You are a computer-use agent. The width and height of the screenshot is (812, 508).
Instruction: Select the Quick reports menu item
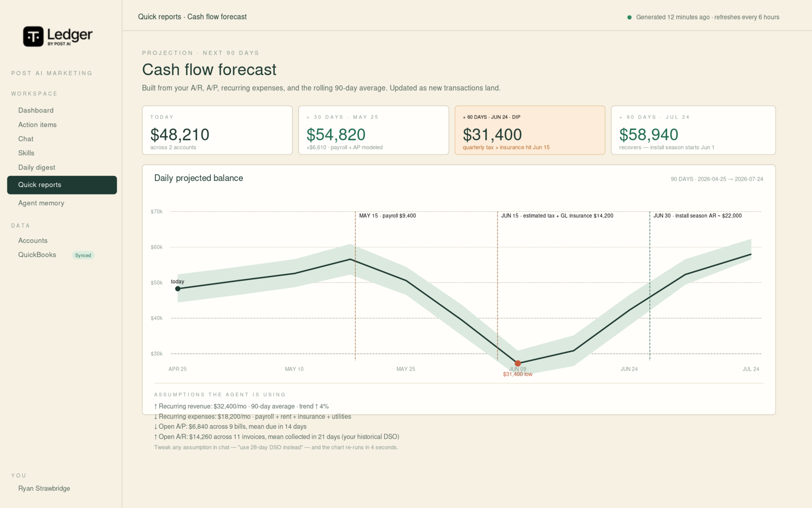click(62, 185)
